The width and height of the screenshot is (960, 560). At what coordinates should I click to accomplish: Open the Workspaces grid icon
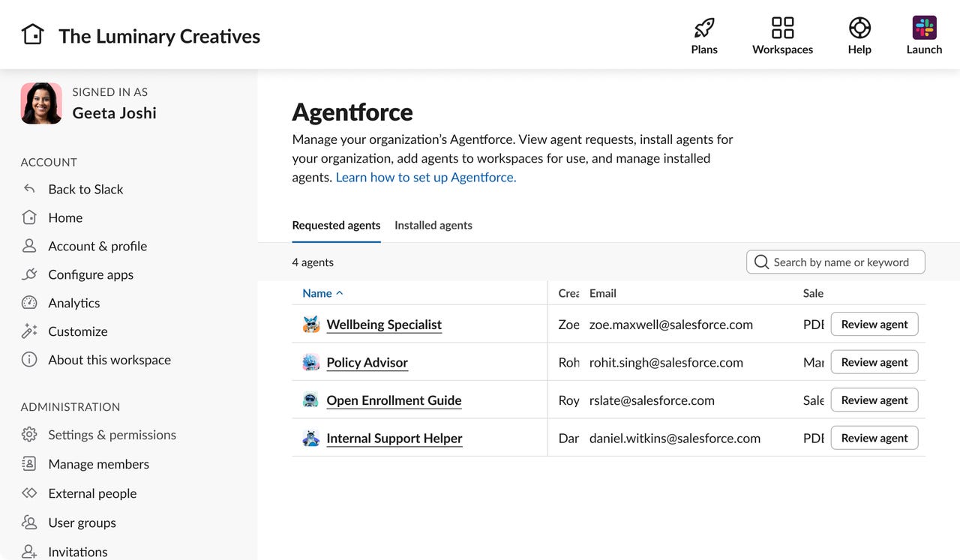tap(782, 26)
